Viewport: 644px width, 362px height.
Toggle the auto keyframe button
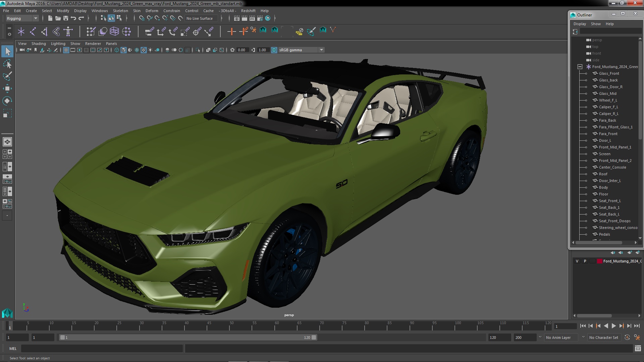[x=627, y=338]
